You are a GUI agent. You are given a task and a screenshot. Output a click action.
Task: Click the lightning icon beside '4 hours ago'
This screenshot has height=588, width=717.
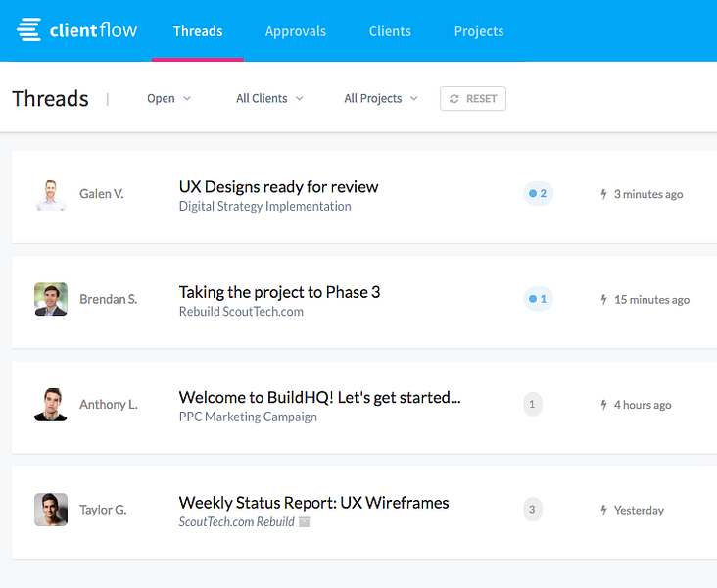click(x=603, y=405)
